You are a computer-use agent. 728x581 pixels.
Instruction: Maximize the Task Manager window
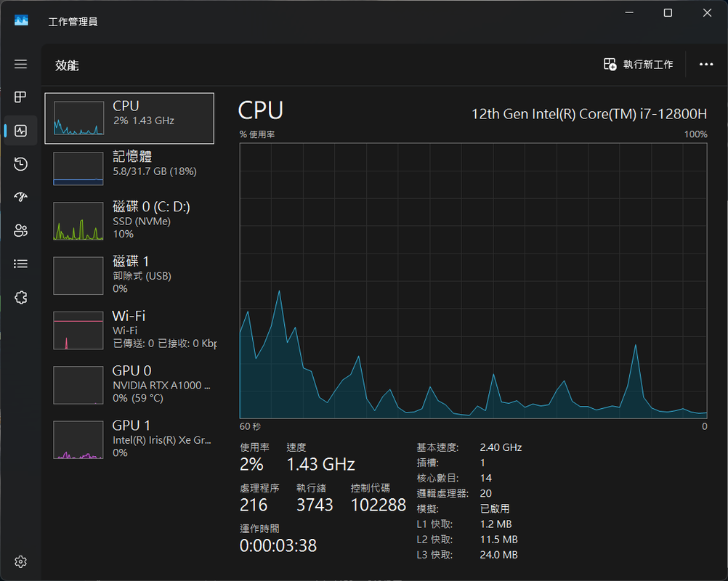[668, 13]
